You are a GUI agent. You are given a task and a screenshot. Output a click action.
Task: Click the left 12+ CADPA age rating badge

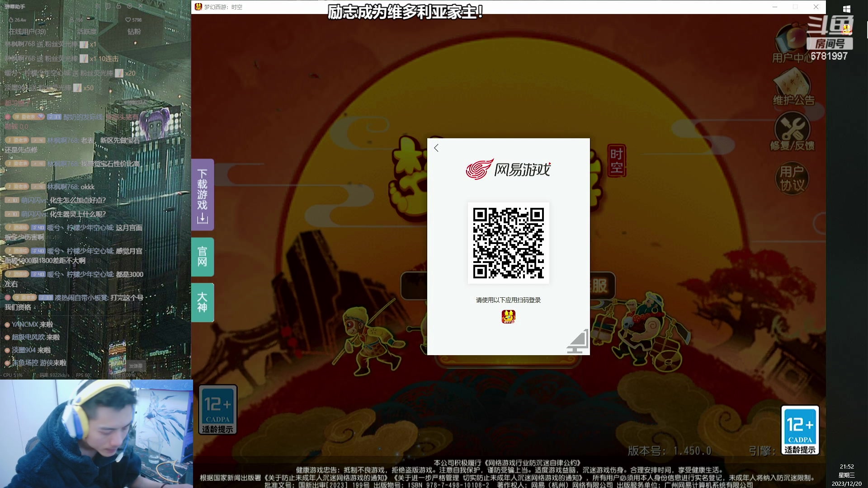click(x=218, y=410)
